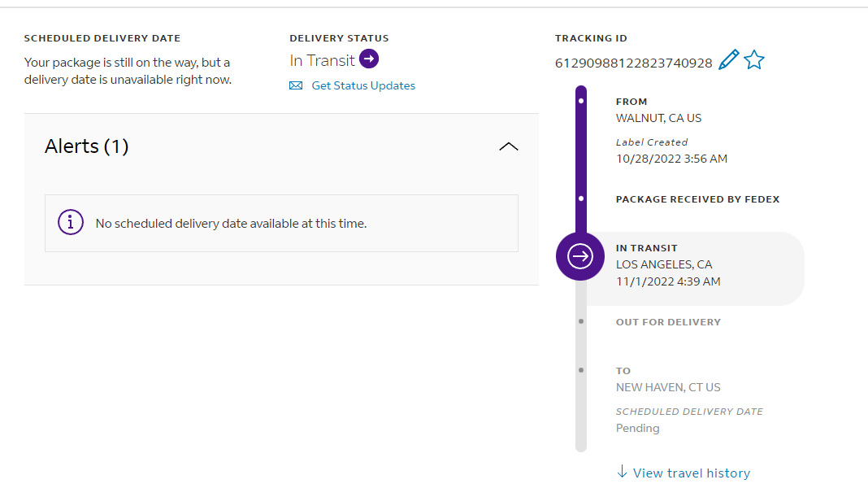Click the purple In Transit arrow icon

(369, 59)
